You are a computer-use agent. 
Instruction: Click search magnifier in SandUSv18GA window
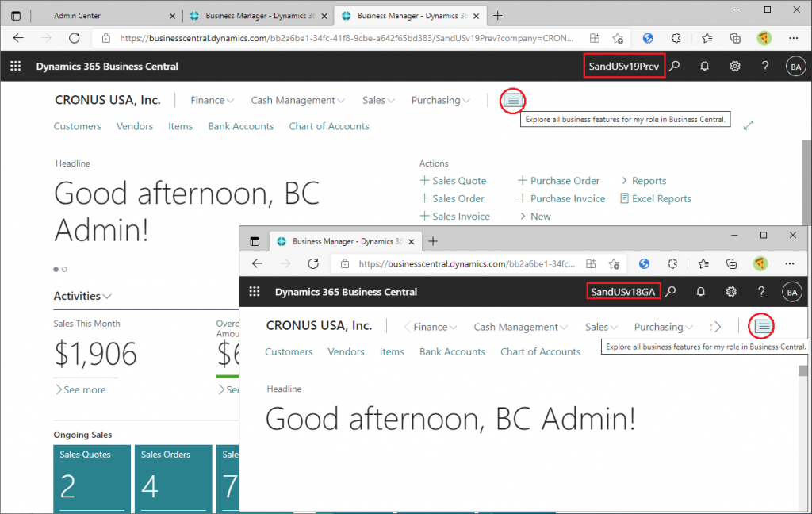(671, 292)
